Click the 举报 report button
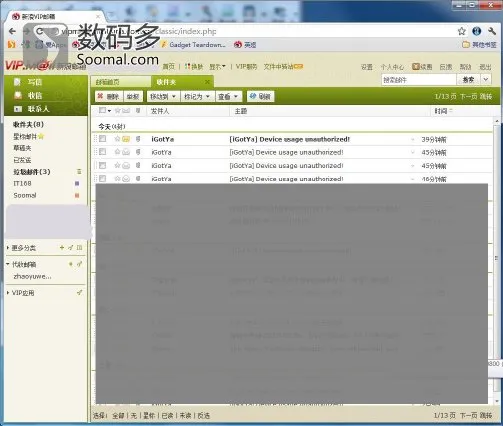The width and height of the screenshot is (503, 426). click(133, 96)
